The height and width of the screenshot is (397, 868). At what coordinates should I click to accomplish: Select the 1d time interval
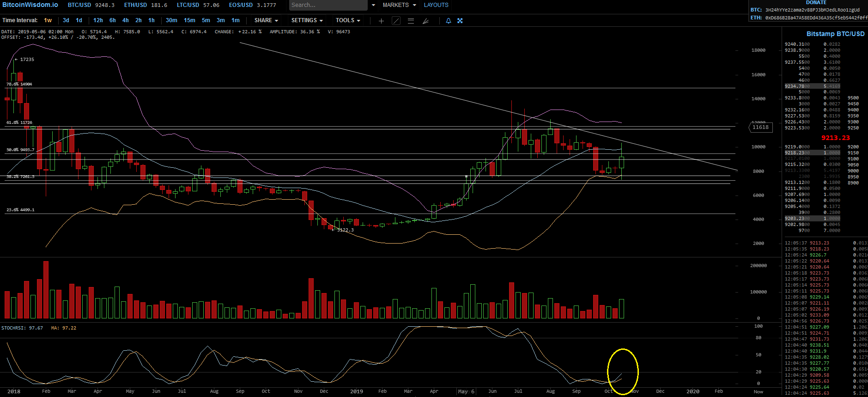click(x=79, y=20)
